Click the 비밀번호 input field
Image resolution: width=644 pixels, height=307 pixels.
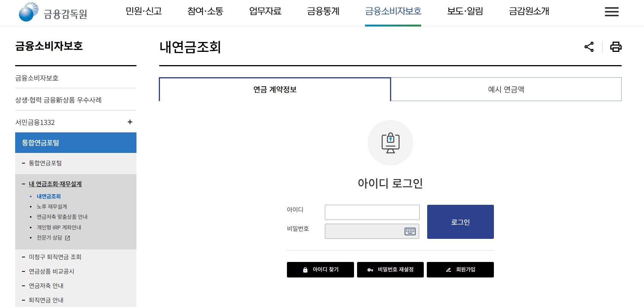click(x=372, y=231)
